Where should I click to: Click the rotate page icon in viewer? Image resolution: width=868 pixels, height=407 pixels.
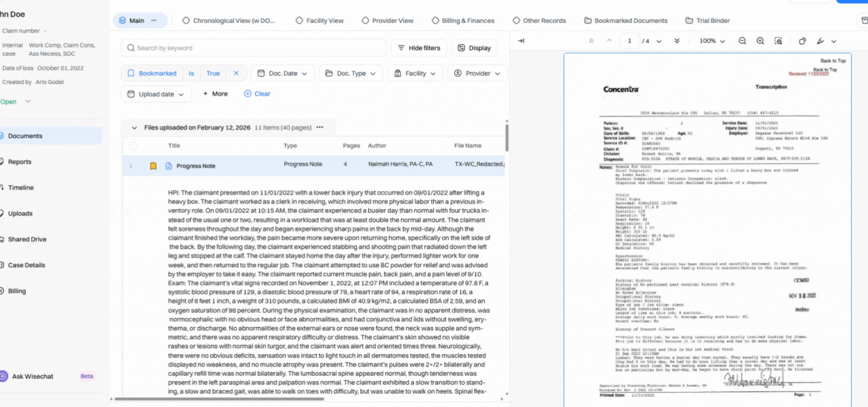[x=802, y=41]
